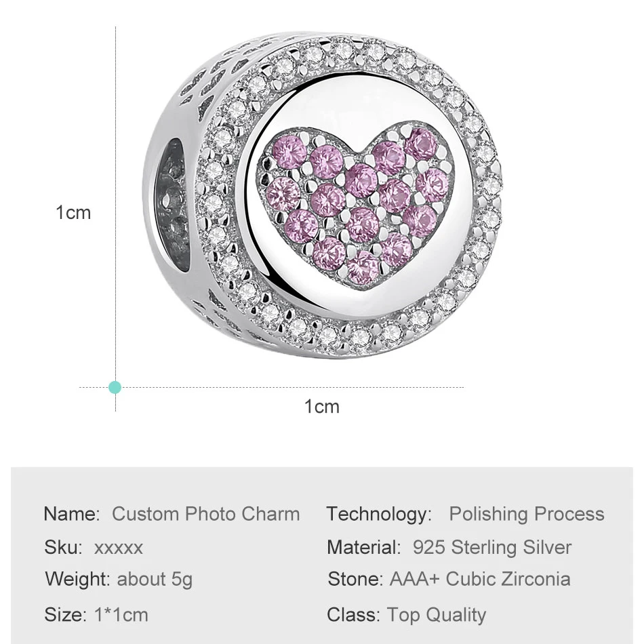Click the Material: field label
The image size is (644, 644).
[x=364, y=547]
